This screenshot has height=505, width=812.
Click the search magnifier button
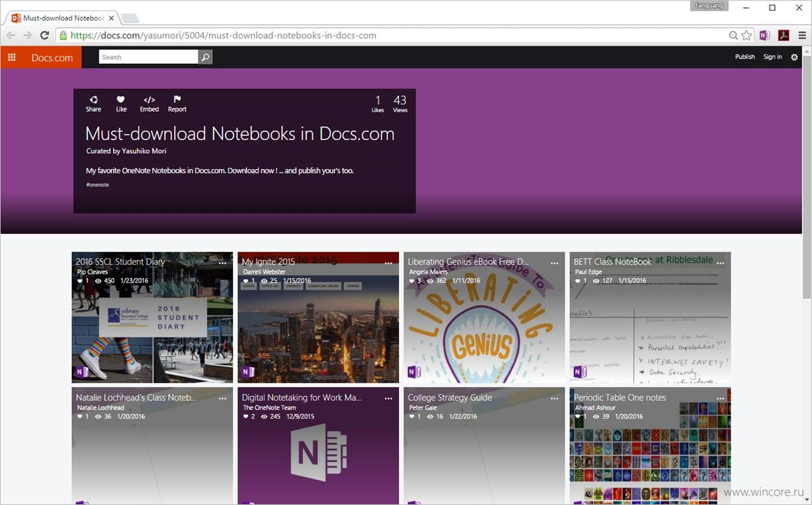tap(206, 57)
